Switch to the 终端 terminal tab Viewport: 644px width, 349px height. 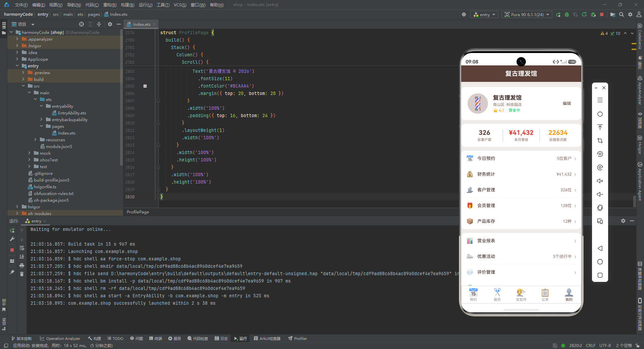[x=155, y=339]
